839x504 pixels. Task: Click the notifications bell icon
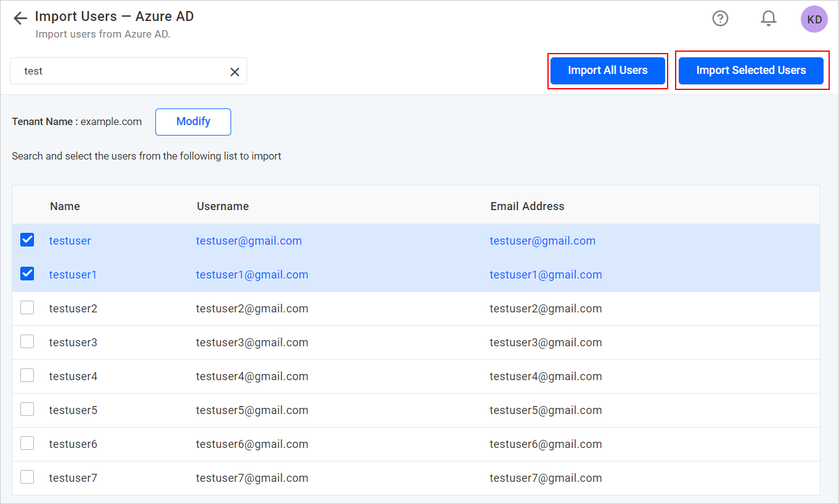click(x=768, y=18)
